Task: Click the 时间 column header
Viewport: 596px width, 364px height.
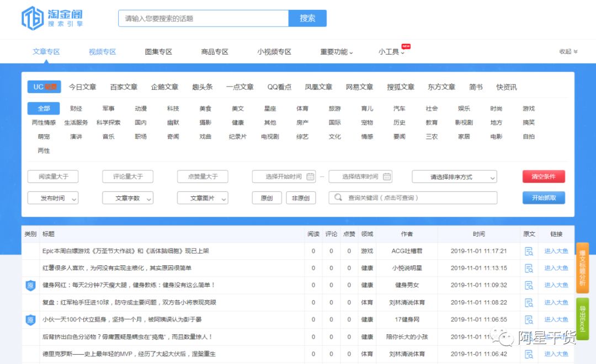Action: 479,234
